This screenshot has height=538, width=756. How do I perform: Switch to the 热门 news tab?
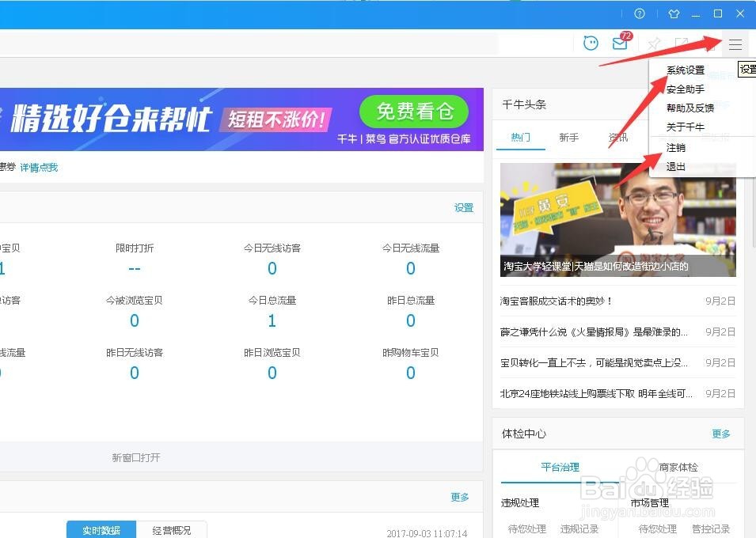point(521,138)
